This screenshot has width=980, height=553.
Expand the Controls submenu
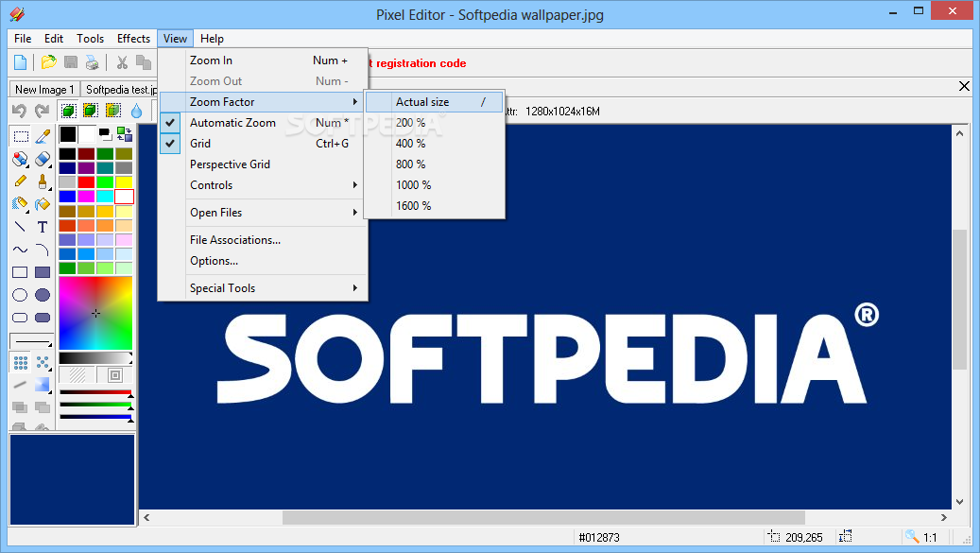point(263,185)
